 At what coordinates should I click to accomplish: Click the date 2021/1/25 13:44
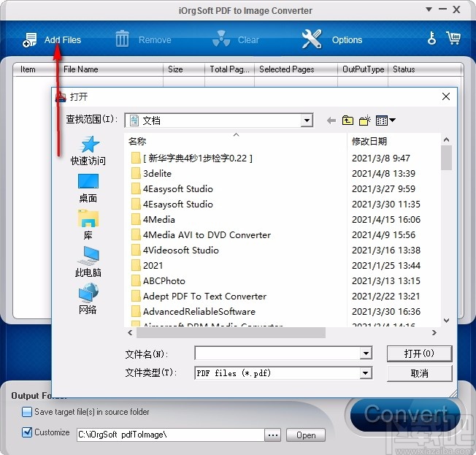point(386,265)
